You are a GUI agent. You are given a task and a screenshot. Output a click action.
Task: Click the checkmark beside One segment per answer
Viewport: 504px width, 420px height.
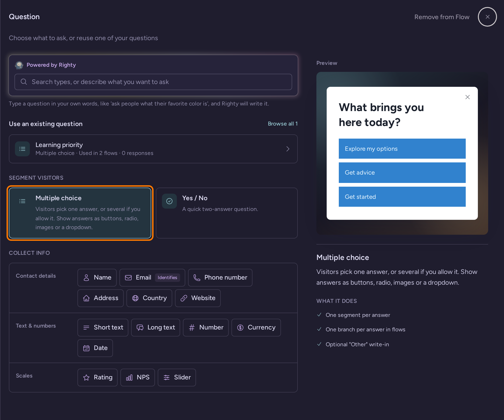319,315
